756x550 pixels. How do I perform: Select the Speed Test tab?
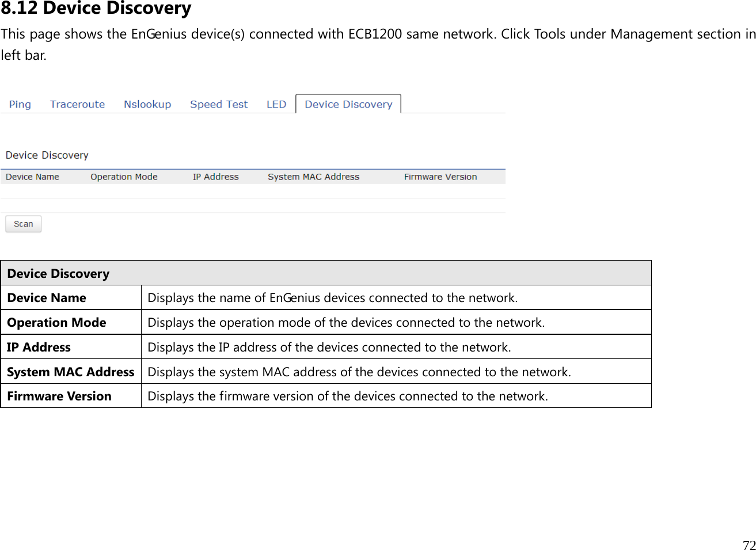click(219, 104)
